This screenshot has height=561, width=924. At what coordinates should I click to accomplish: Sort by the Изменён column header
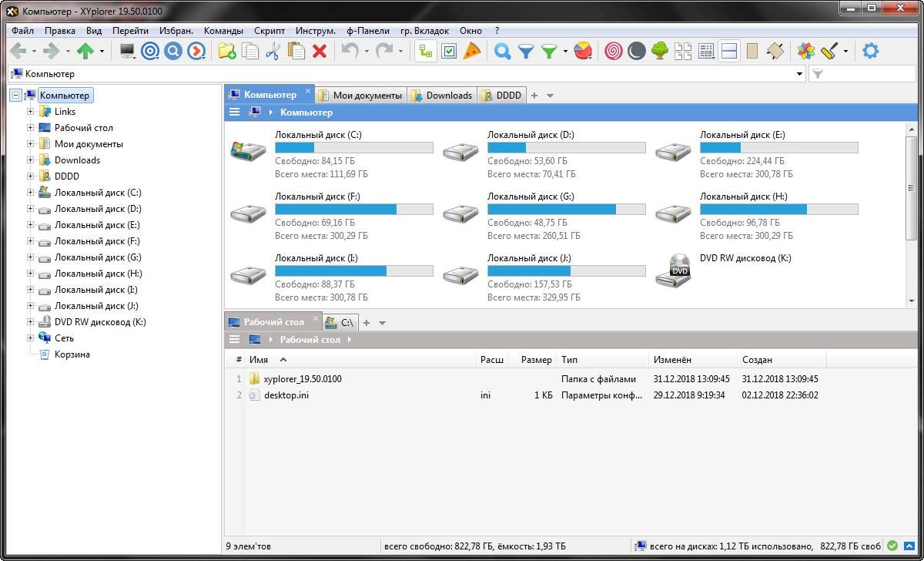(x=693, y=360)
